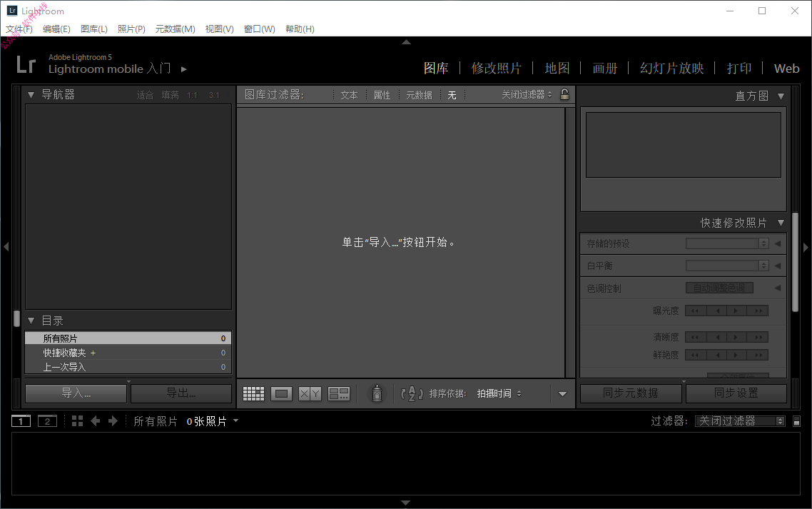
Task: Click the filter lock icon
Action: 564,94
